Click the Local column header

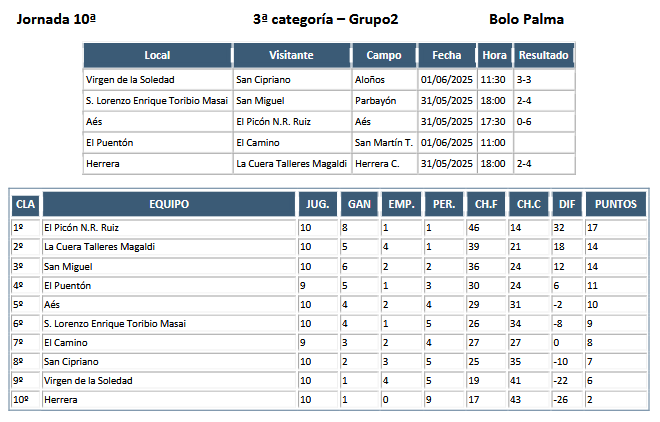[x=157, y=55]
